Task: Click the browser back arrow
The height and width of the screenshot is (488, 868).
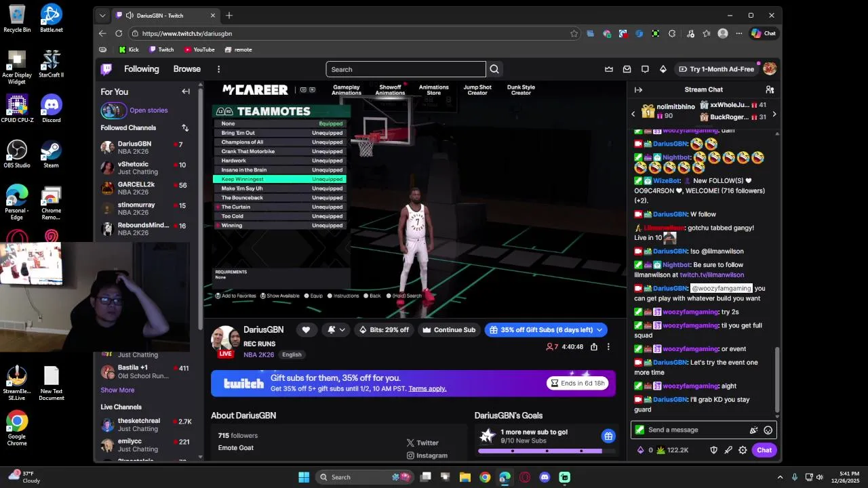Action: click(102, 33)
